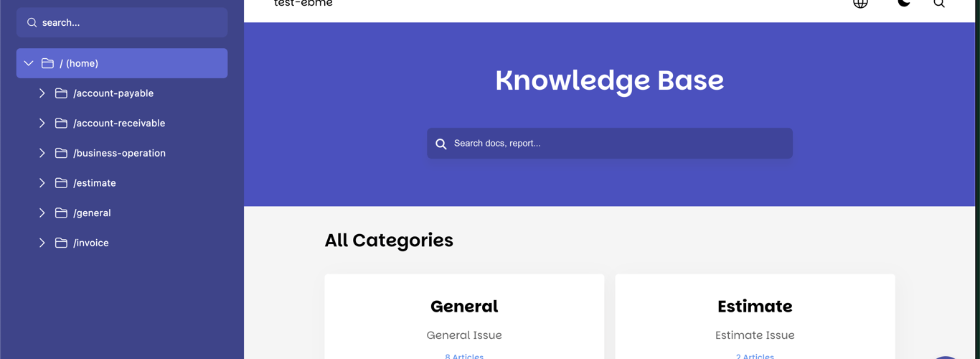980x359 pixels.
Task: Toggle dark mode moon icon
Action: (904, 3)
